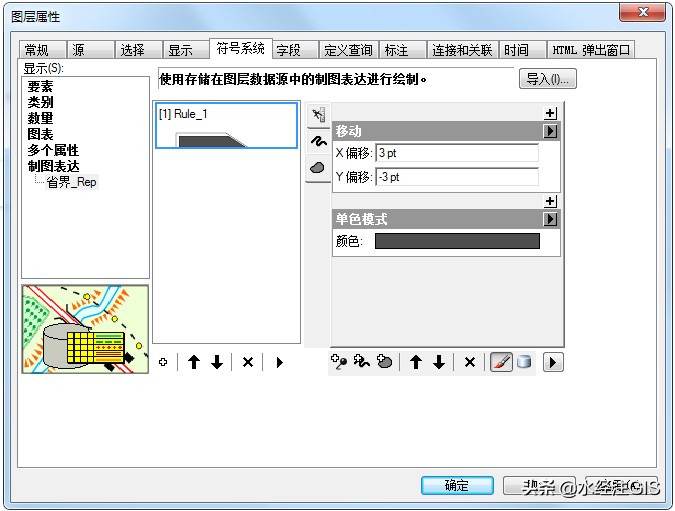Move Rule_1 down in the rules list
The height and width of the screenshot is (511, 675).
[x=217, y=362]
